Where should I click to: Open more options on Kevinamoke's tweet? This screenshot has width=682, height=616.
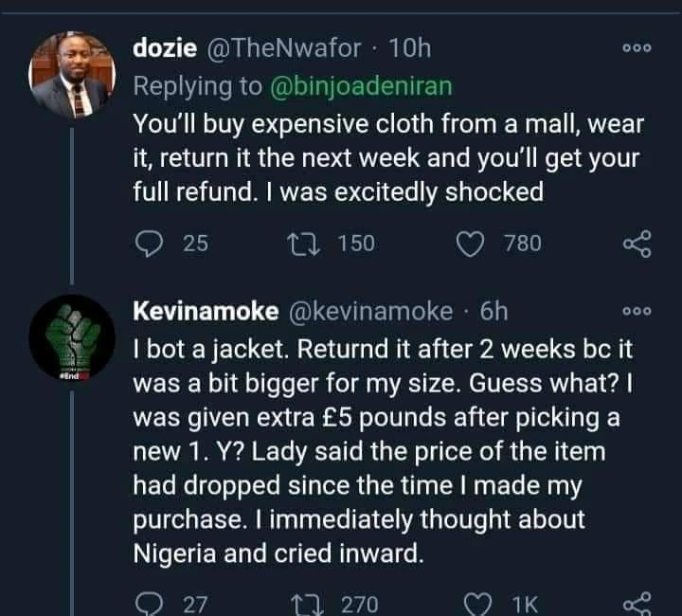(x=637, y=313)
